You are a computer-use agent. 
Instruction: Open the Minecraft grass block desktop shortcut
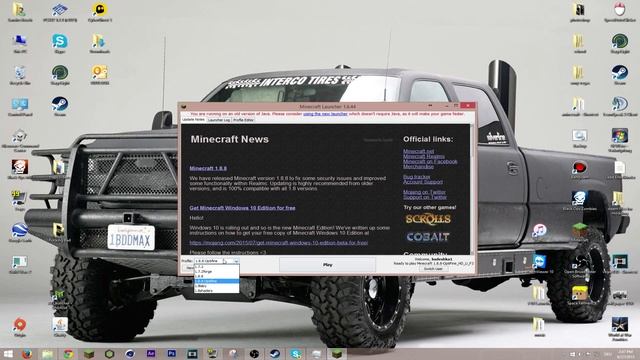(x=579, y=232)
